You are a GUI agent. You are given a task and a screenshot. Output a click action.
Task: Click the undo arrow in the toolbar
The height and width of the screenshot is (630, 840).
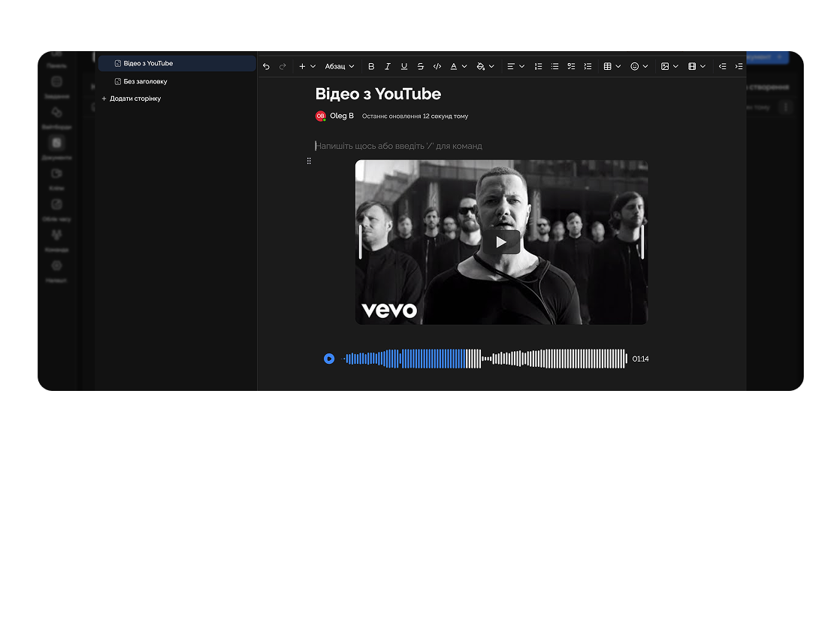[x=266, y=67]
